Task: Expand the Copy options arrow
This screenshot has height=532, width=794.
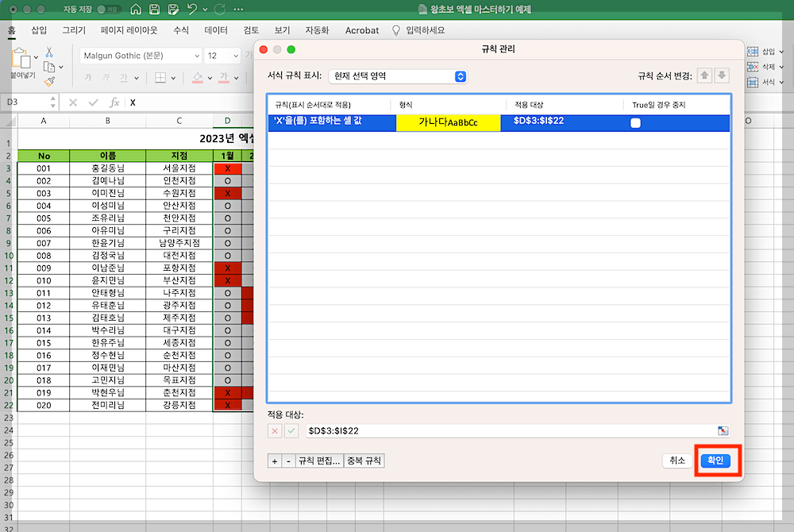Action: [x=61, y=67]
